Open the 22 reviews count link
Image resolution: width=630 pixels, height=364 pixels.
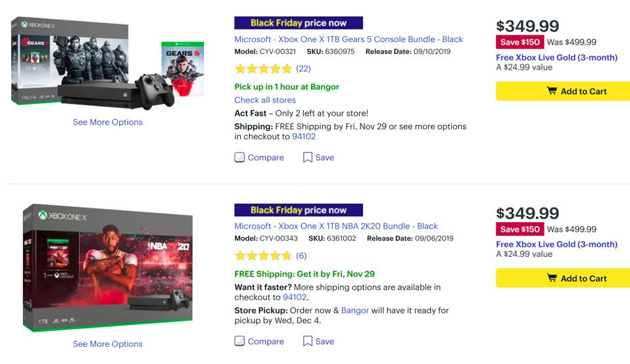(303, 69)
